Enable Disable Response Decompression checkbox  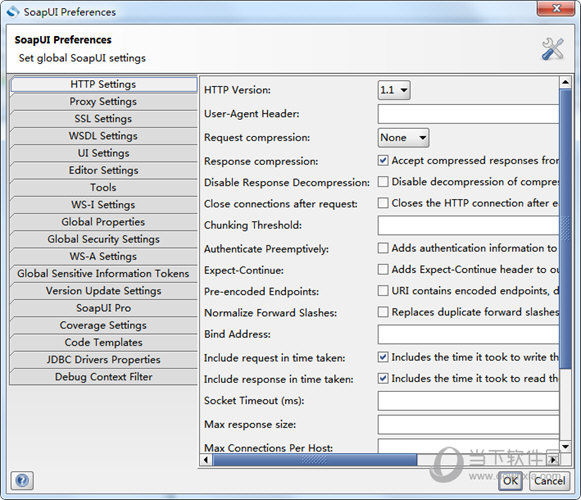click(x=383, y=182)
